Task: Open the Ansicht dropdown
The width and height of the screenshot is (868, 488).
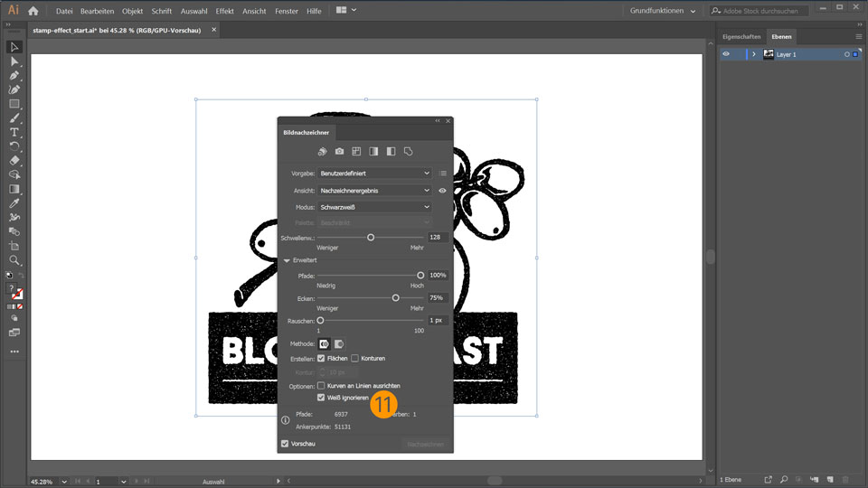Action: (374, 191)
